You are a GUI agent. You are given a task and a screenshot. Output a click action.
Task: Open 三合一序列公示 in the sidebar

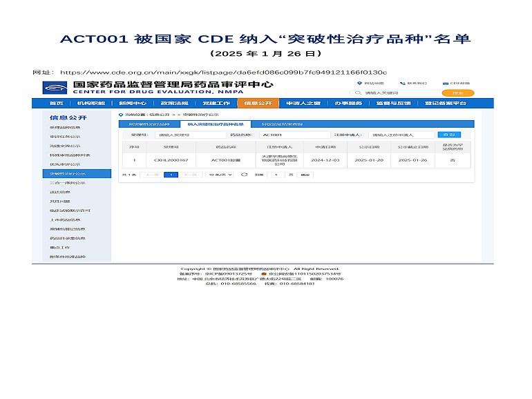pyautogui.click(x=67, y=183)
